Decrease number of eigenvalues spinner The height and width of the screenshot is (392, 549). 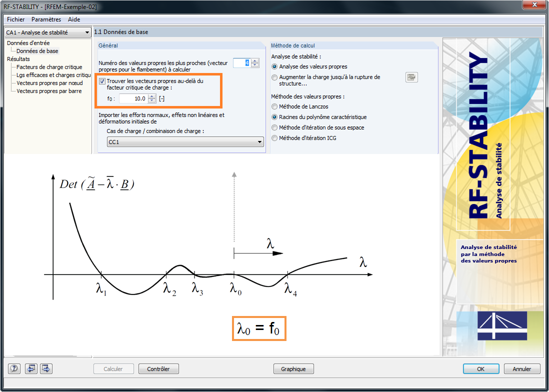click(255, 65)
